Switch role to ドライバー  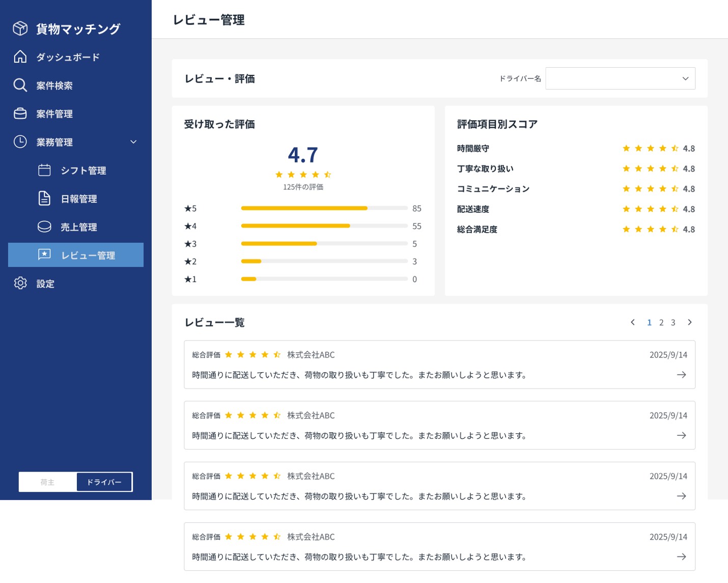pos(104,482)
